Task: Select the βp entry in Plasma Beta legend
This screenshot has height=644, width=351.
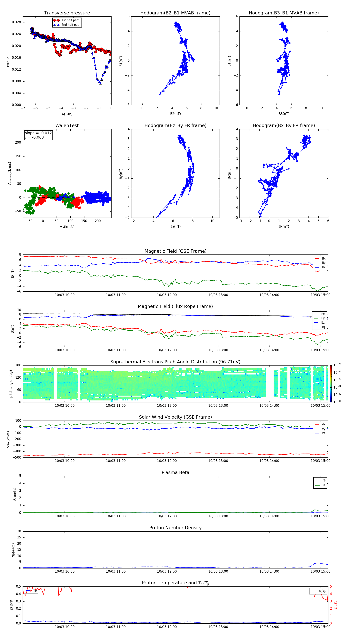Action: click(320, 480)
